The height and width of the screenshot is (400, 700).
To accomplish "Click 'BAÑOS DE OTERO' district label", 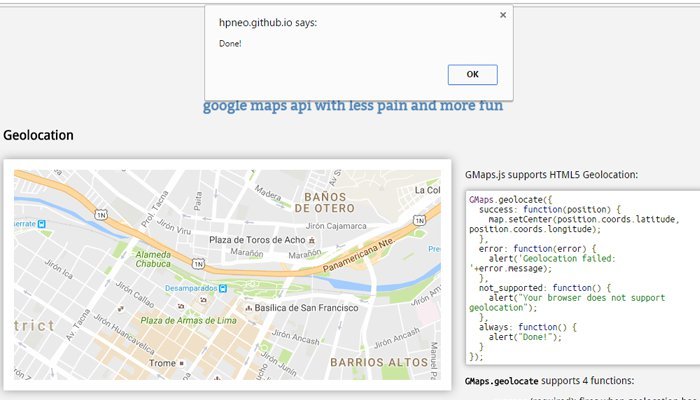I will 325,203.
